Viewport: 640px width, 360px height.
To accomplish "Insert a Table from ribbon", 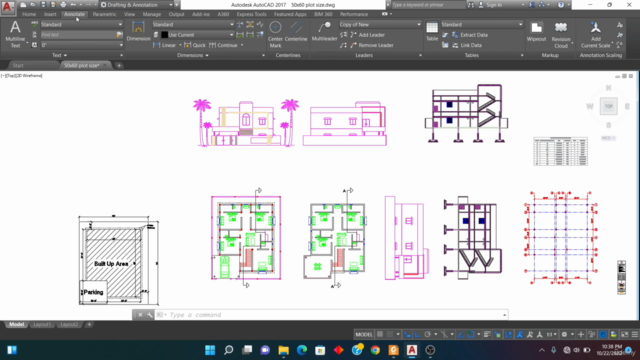I will click(x=432, y=31).
